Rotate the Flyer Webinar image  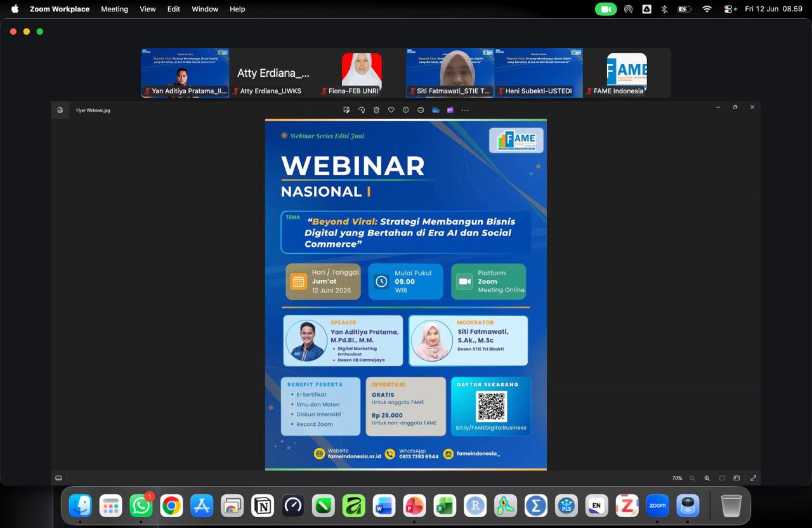[362, 110]
